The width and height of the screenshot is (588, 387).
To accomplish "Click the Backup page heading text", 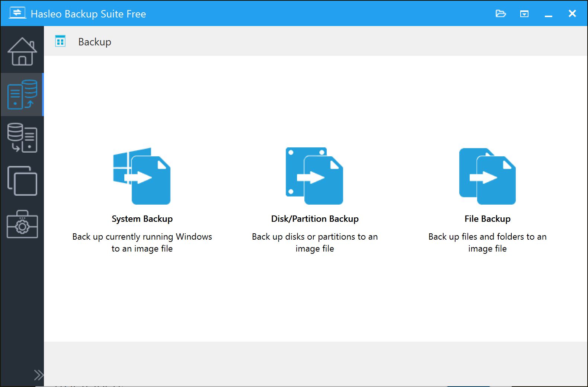I will pos(95,42).
